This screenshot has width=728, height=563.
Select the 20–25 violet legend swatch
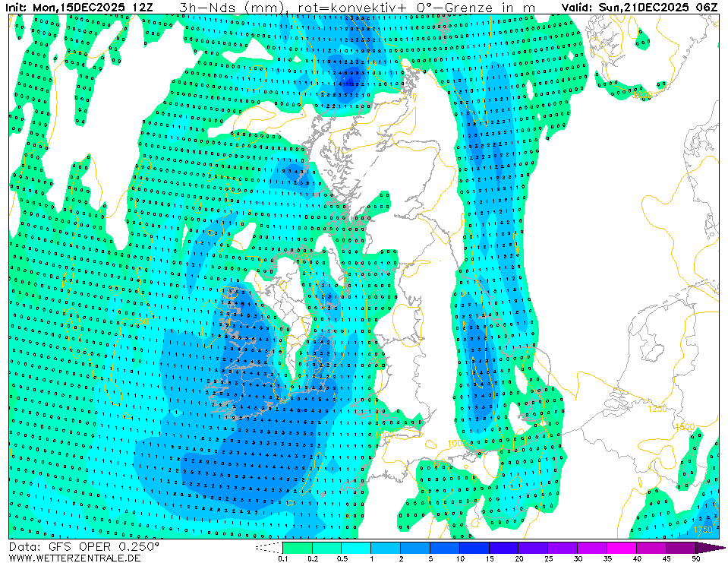(x=533, y=547)
